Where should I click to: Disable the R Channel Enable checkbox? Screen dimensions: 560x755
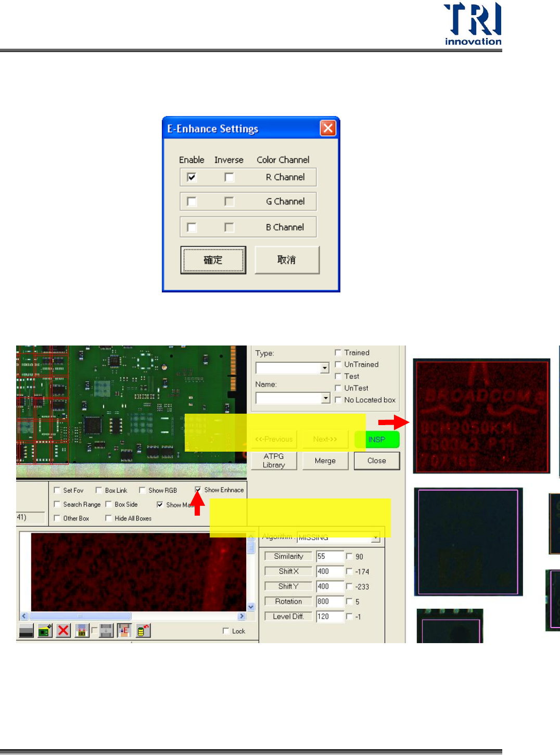[x=192, y=177]
